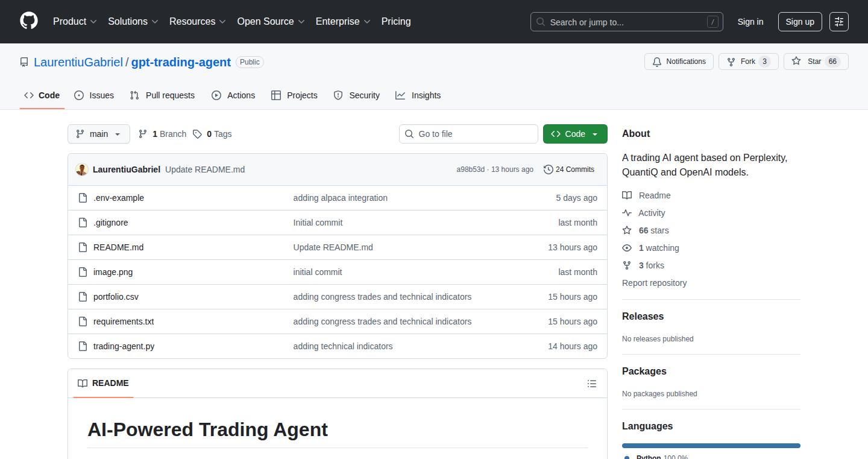Viewport: 868px width, 459px height.
Task: Click the Releases heading link
Action: pos(643,317)
